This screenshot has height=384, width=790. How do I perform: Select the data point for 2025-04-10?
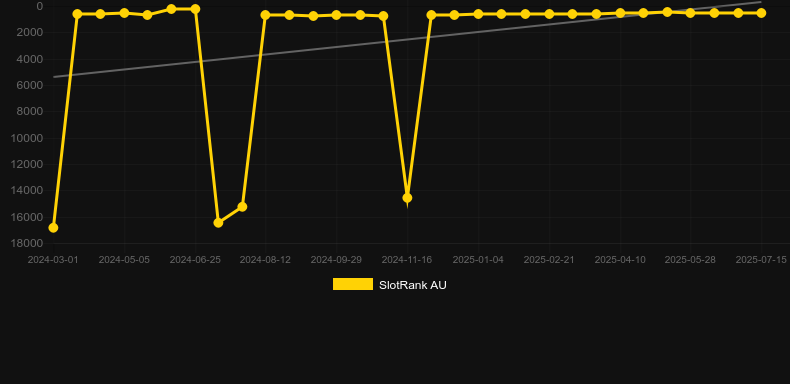click(x=620, y=13)
